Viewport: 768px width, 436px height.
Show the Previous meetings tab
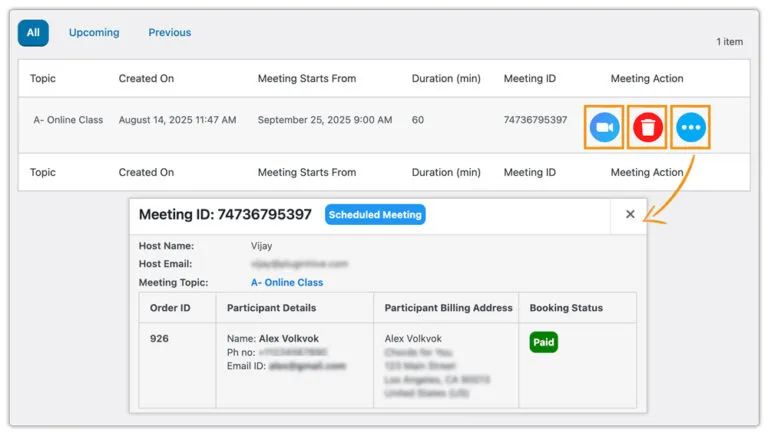click(170, 32)
